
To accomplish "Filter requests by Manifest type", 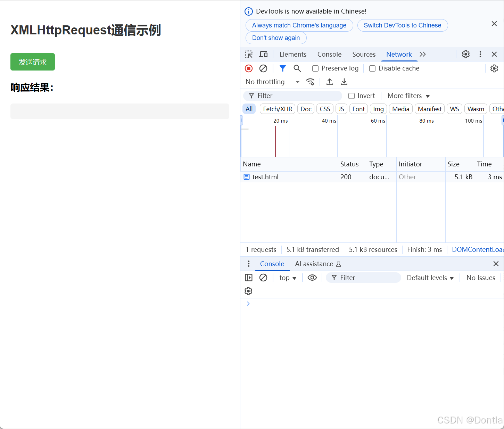I will click(430, 109).
